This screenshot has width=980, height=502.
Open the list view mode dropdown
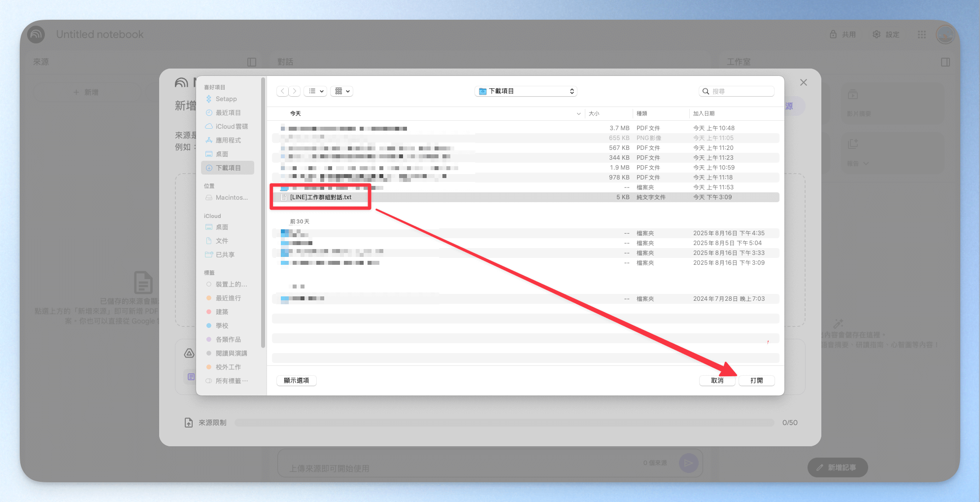click(316, 91)
